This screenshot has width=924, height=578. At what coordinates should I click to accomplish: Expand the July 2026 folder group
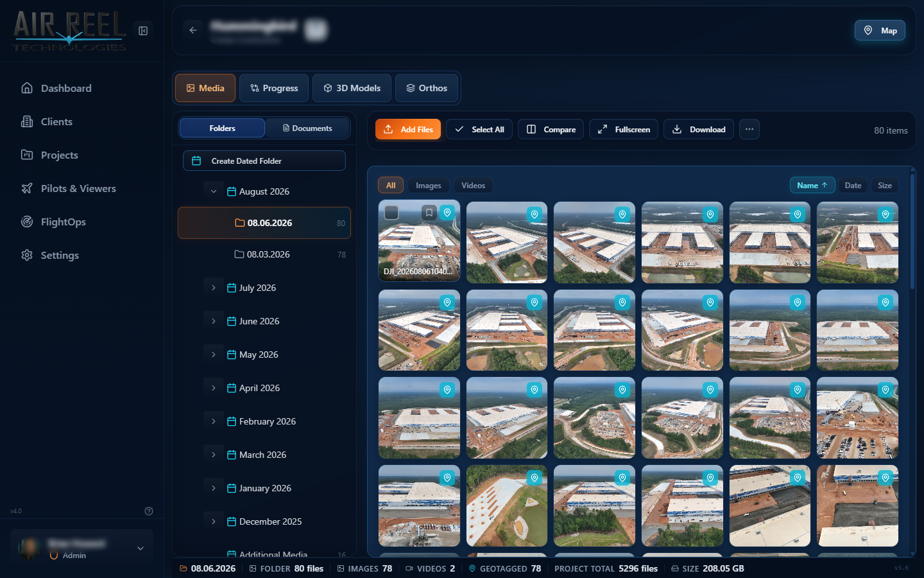point(214,288)
